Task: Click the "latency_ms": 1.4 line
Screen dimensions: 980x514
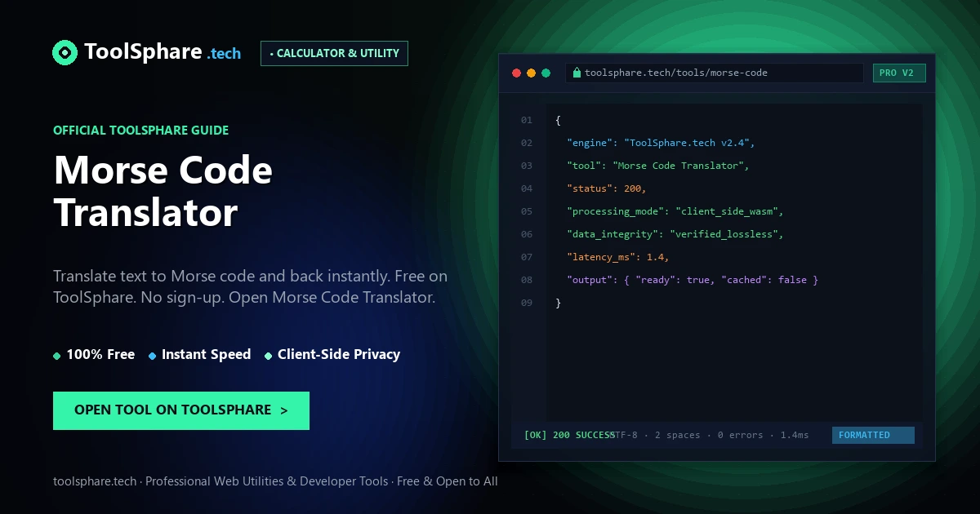Action: pyautogui.click(x=618, y=257)
